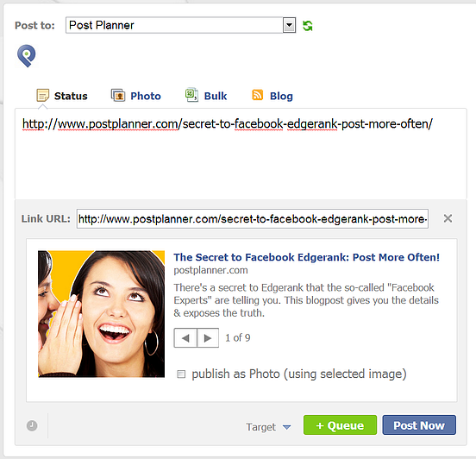Switch to the Blog tab
The image size is (476, 459).
pyautogui.click(x=272, y=96)
